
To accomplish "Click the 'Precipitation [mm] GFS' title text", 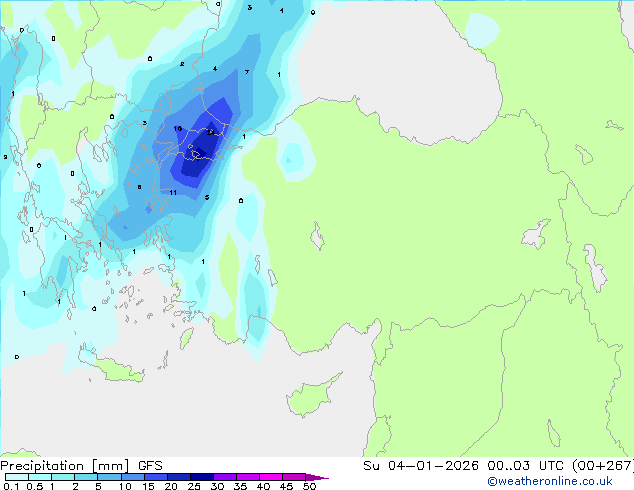I will 81,466.
